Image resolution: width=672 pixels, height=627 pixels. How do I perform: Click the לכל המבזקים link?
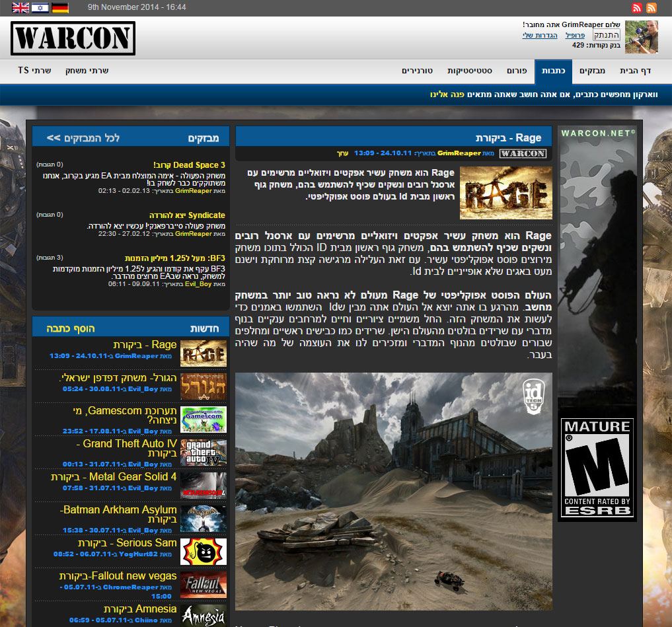(83, 138)
